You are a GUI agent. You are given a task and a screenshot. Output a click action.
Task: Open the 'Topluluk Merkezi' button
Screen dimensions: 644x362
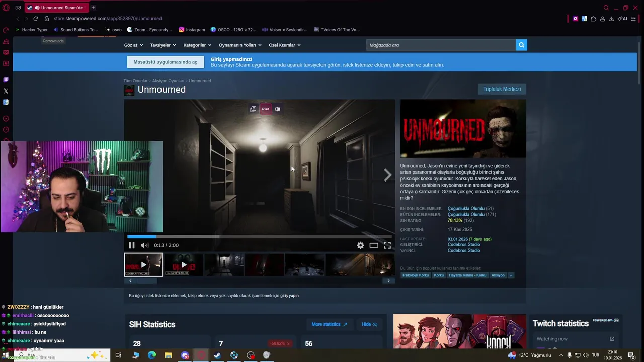point(502,89)
